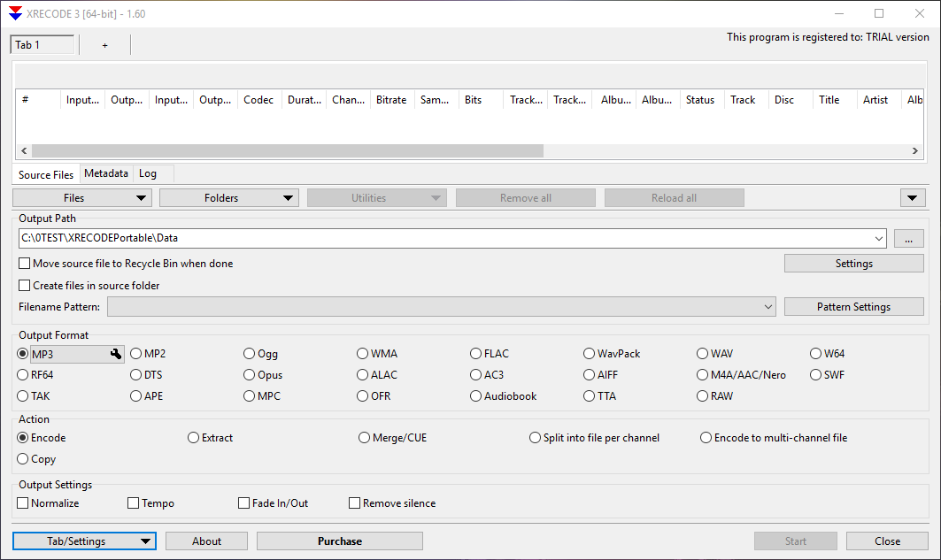Select AC3 output format

(476, 375)
